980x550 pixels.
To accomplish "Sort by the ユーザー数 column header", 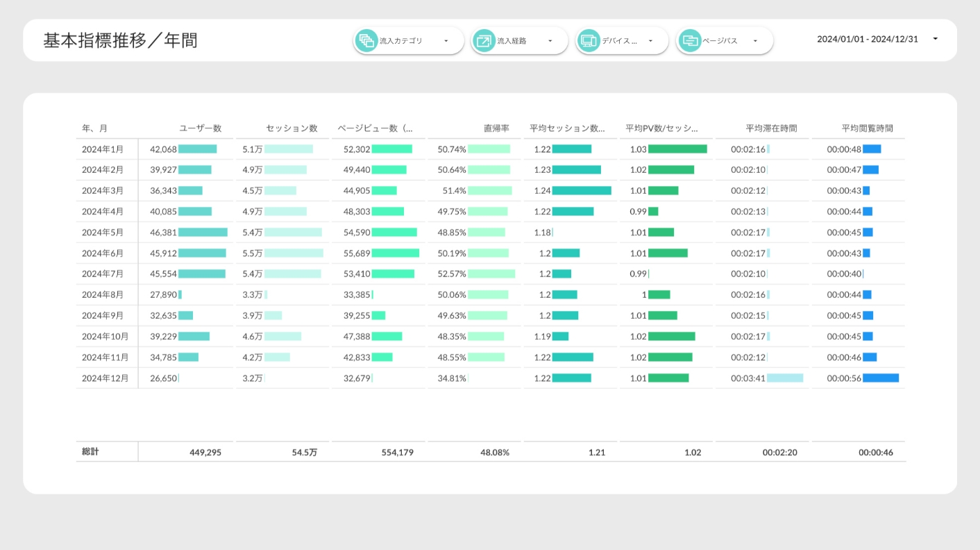I will (200, 128).
